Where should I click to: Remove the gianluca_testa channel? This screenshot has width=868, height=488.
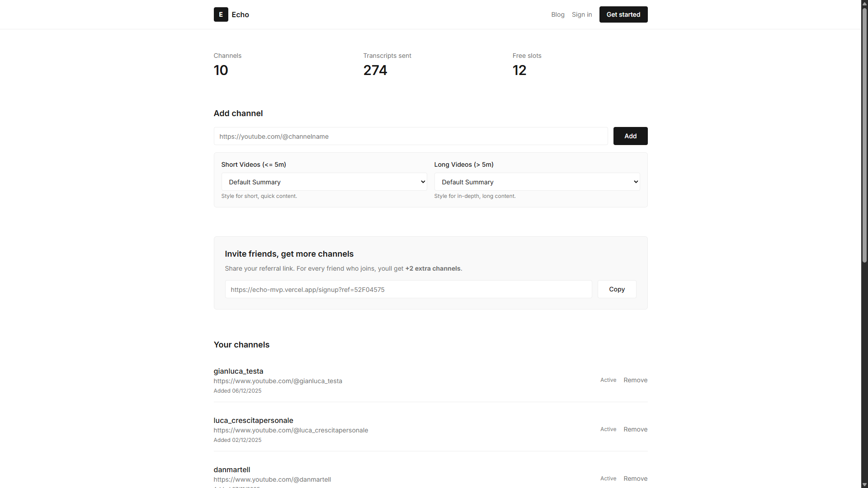click(635, 380)
